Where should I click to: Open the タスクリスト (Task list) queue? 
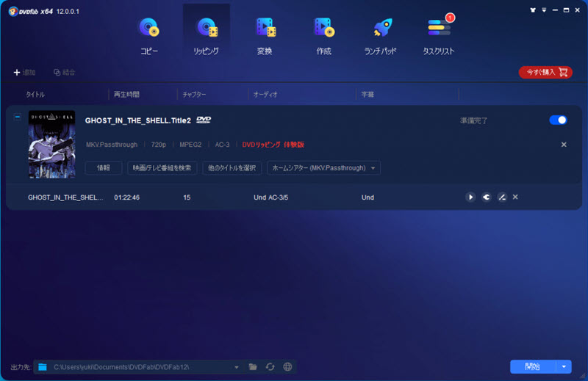click(438, 35)
